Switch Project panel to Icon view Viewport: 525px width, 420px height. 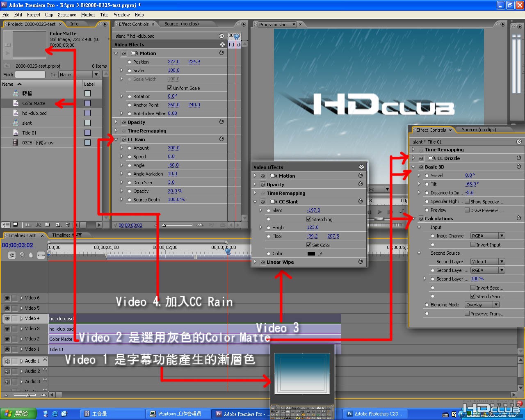16,225
